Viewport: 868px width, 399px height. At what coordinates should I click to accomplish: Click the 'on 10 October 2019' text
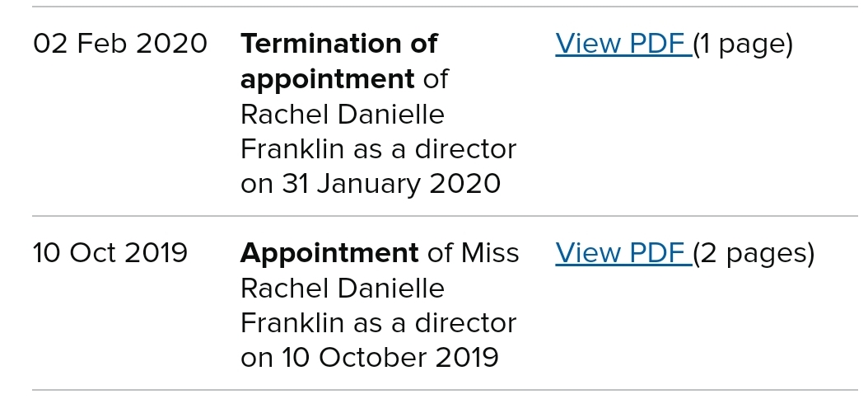369,358
